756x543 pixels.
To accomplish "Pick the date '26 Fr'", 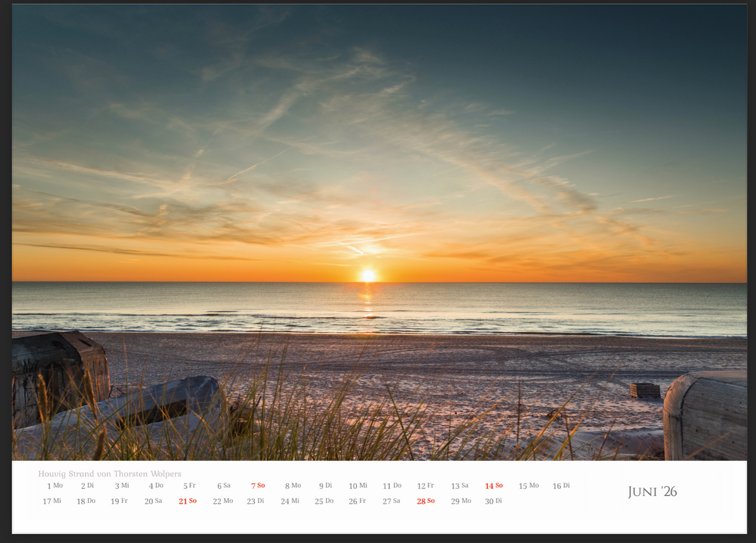I will pos(357,501).
